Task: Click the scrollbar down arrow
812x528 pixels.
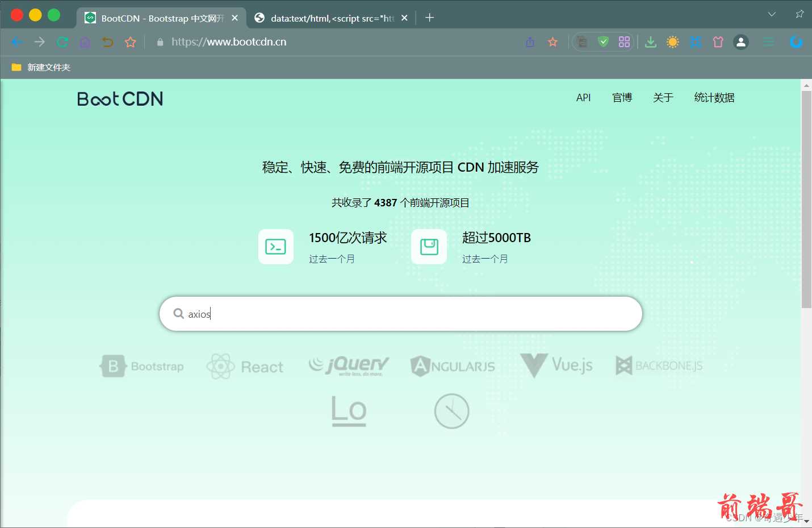Action: pos(806,522)
